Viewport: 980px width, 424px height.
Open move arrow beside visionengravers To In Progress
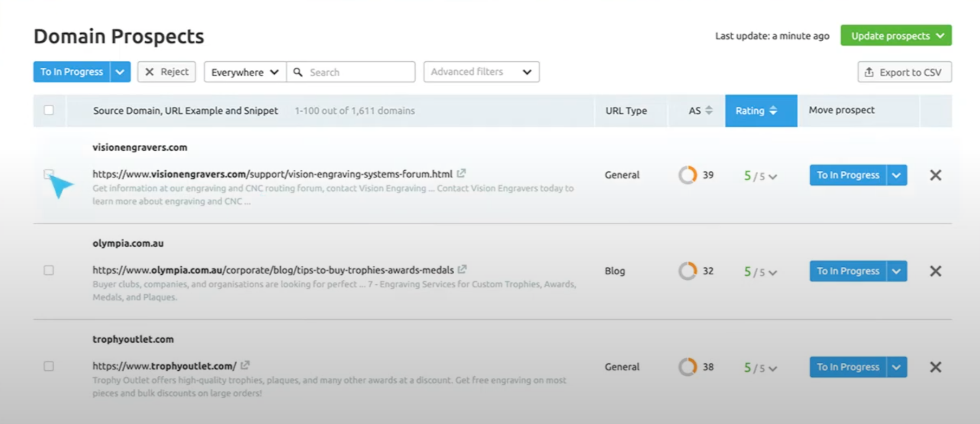pos(897,175)
